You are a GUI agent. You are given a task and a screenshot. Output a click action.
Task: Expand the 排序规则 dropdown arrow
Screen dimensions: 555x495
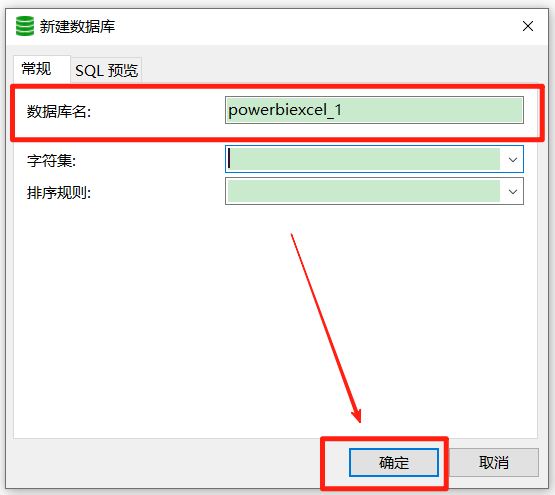coord(513,192)
